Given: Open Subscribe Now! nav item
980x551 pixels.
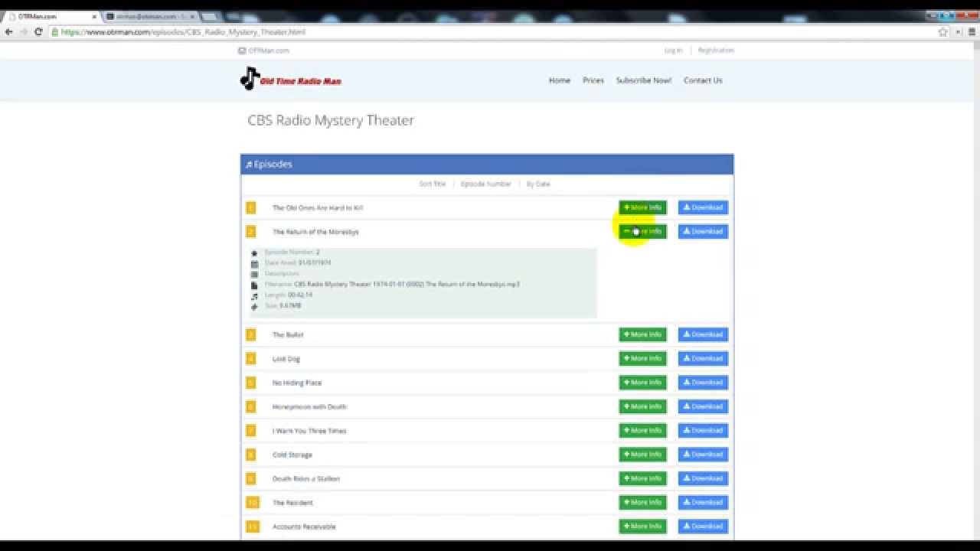Looking at the screenshot, I should (644, 80).
